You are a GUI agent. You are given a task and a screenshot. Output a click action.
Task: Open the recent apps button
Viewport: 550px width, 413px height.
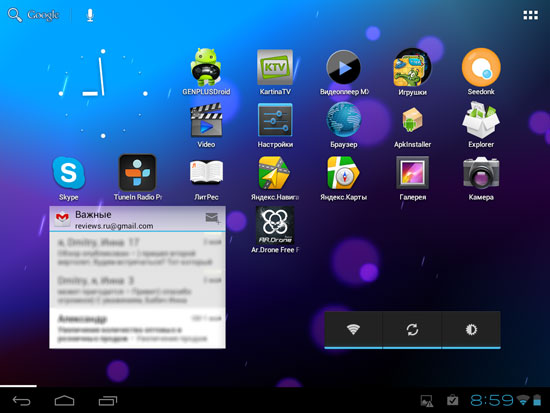[107, 400]
